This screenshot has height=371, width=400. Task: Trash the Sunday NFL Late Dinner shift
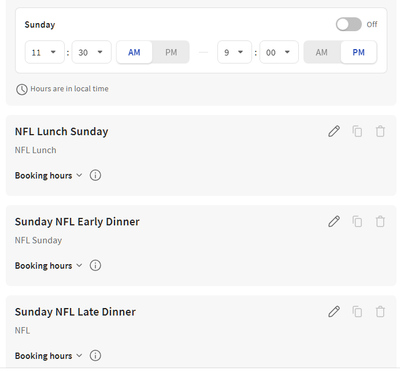[x=380, y=312]
